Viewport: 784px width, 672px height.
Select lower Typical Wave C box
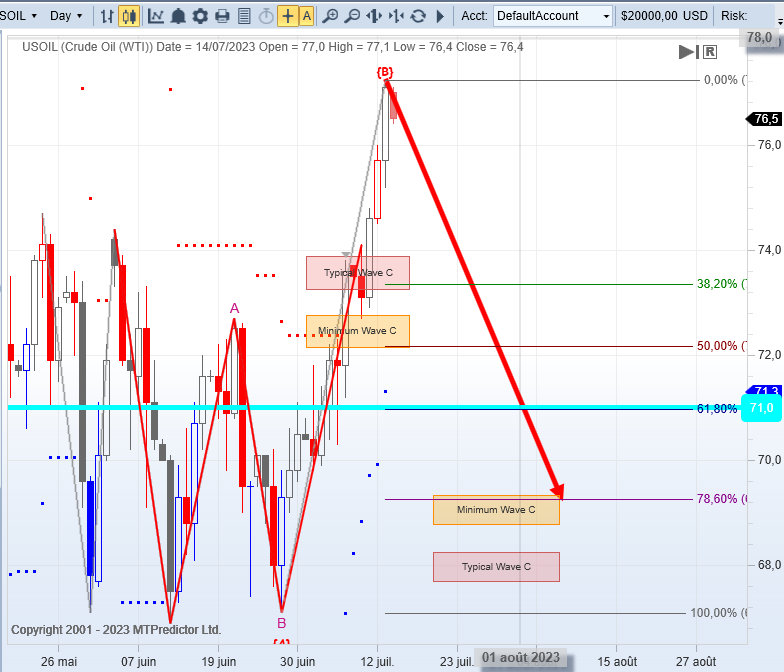click(496, 567)
